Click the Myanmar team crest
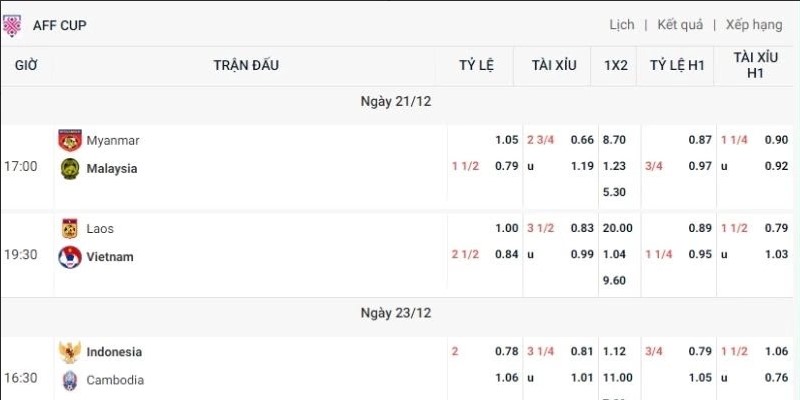 click(x=69, y=140)
